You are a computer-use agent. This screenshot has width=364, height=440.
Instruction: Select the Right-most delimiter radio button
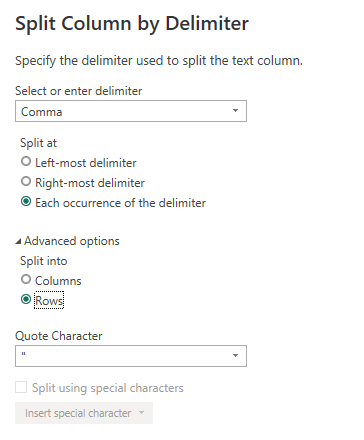pyautogui.click(x=26, y=182)
